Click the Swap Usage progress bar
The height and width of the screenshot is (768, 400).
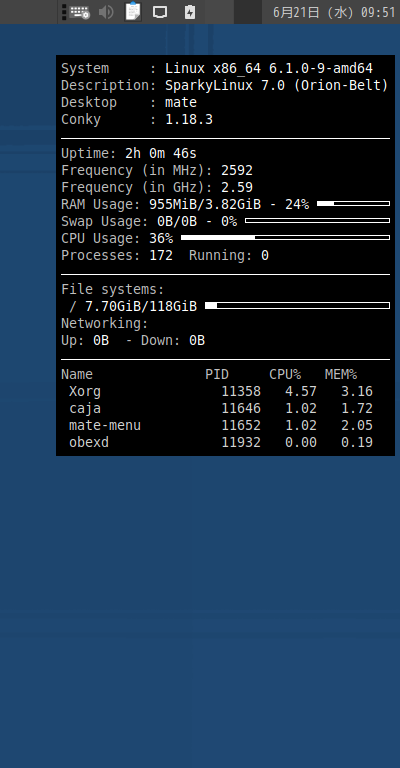coord(317,220)
